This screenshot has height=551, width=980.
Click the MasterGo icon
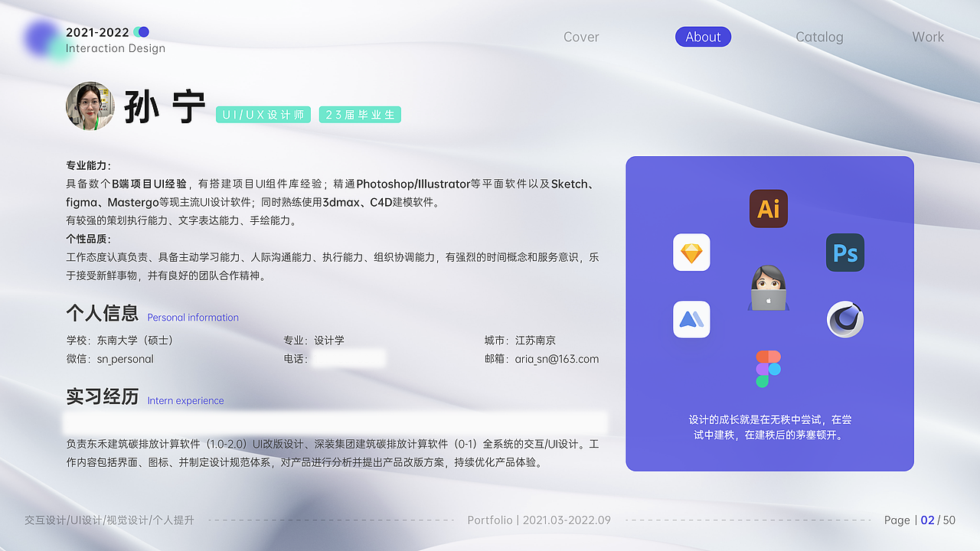(691, 319)
